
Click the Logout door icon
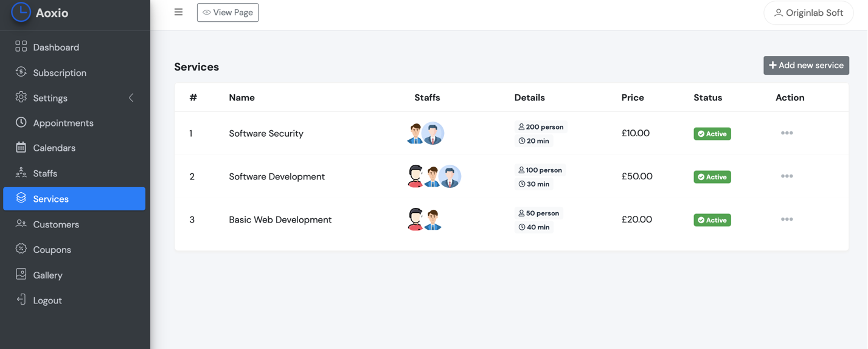pos(21,300)
